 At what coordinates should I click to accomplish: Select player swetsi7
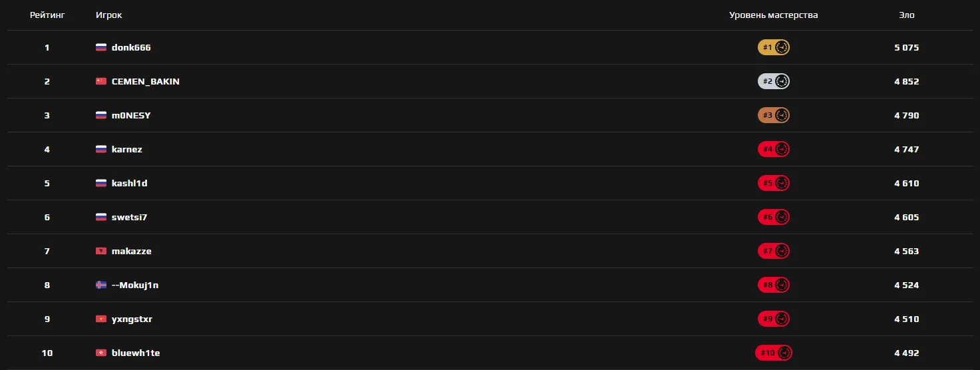click(x=130, y=217)
